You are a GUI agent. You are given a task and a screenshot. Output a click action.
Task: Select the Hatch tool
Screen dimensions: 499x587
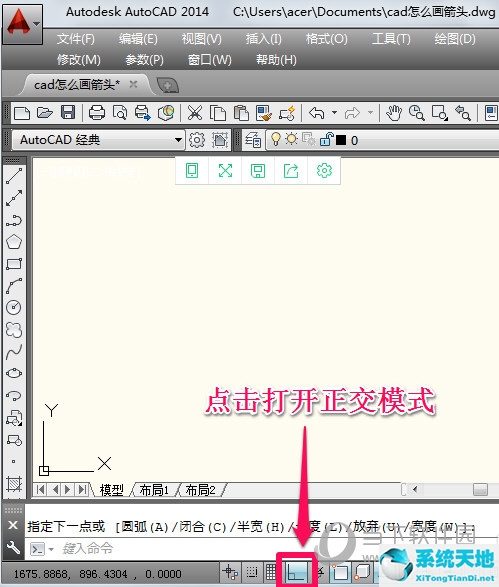(14, 484)
